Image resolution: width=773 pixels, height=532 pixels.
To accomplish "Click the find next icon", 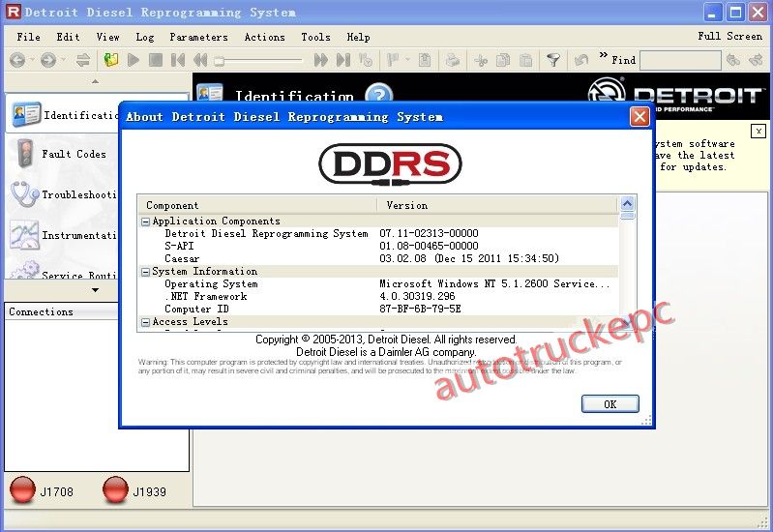I will tap(756, 60).
